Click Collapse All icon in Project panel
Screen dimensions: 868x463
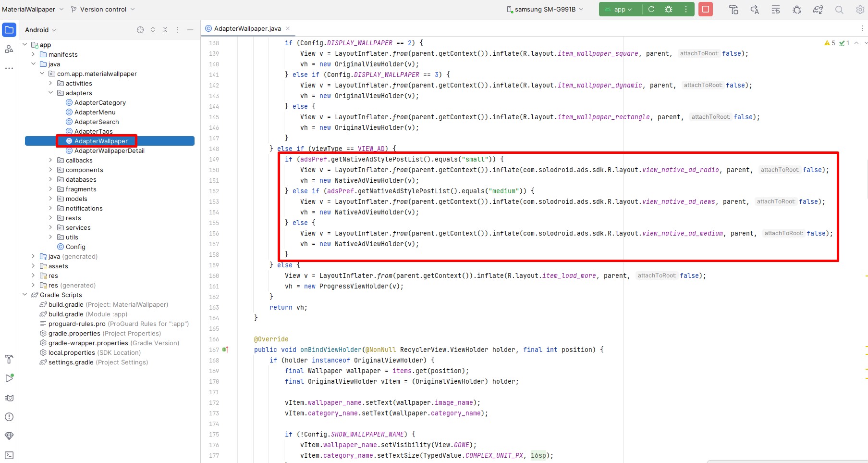[x=165, y=30]
